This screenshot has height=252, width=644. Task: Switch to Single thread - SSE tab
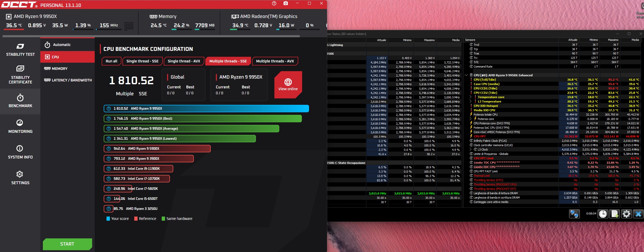(x=142, y=61)
